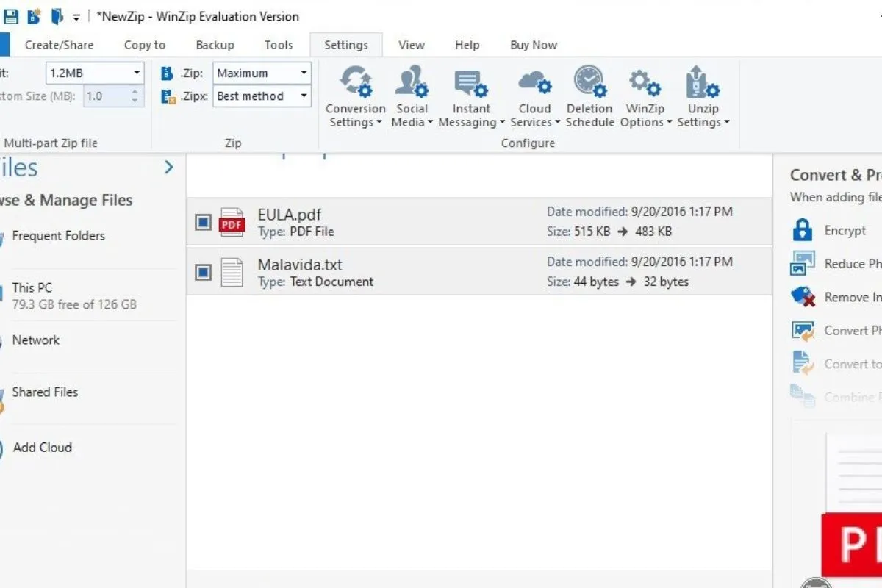Open the Create/Share tab

59,45
